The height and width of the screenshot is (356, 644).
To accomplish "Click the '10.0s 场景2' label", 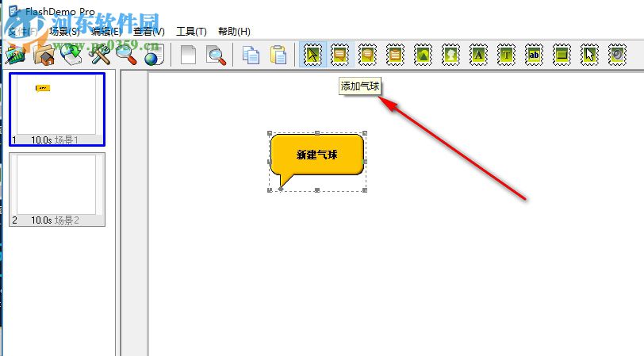I will [x=55, y=220].
